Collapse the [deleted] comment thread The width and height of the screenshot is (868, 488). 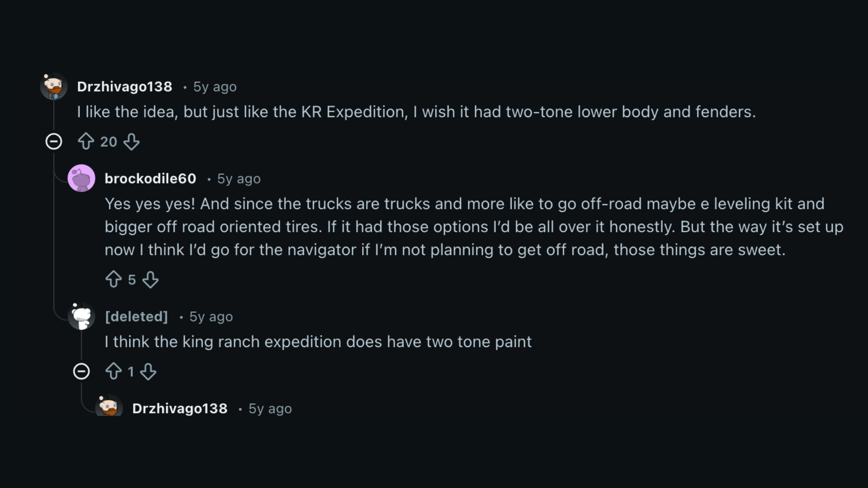click(x=81, y=371)
